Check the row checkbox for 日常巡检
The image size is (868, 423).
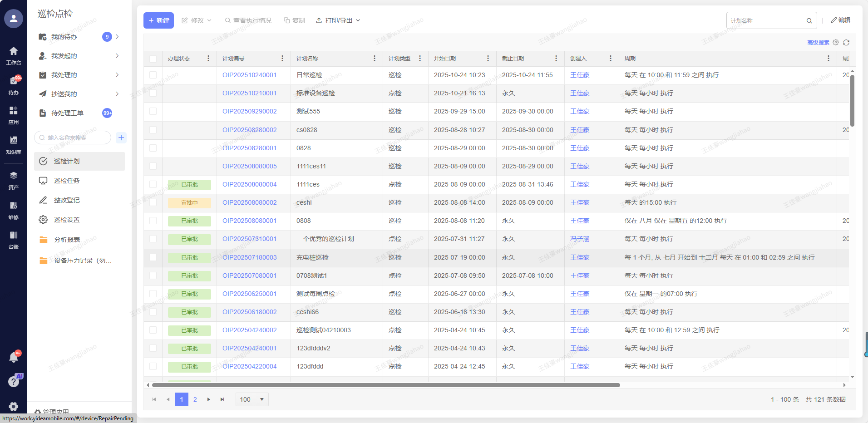tap(153, 75)
